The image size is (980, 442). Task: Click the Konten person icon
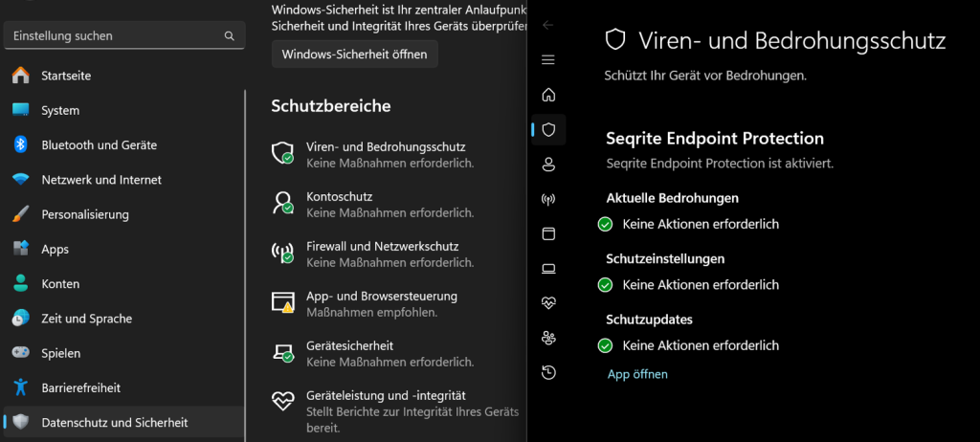pyautogui.click(x=21, y=284)
